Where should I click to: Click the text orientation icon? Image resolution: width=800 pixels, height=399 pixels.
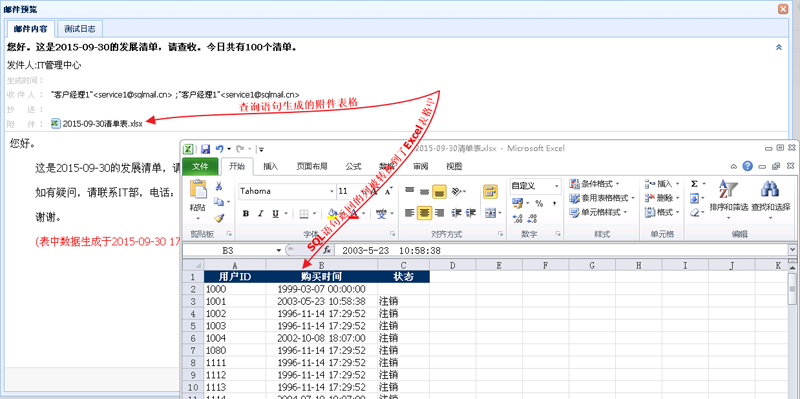[457, 191]
